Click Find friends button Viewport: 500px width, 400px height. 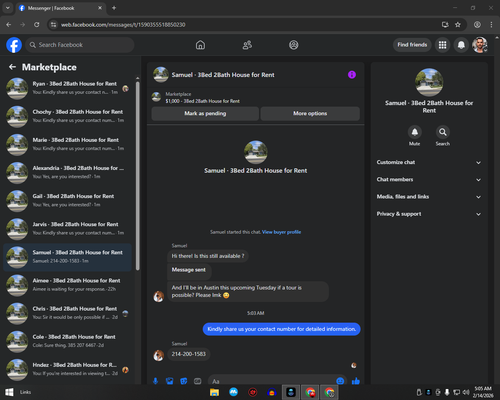tap(412, 45)
